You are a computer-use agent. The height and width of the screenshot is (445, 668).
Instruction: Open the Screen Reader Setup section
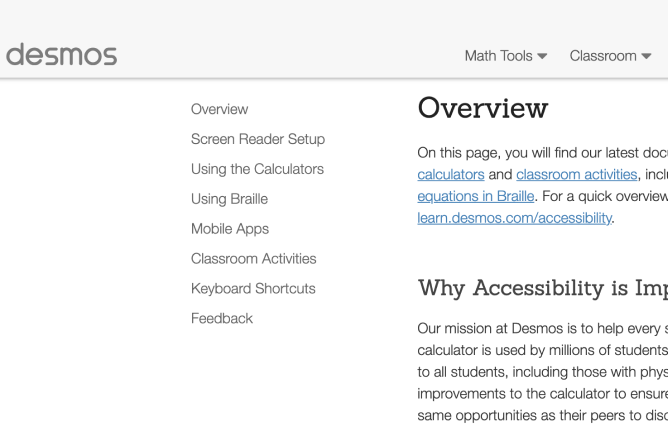257,139
